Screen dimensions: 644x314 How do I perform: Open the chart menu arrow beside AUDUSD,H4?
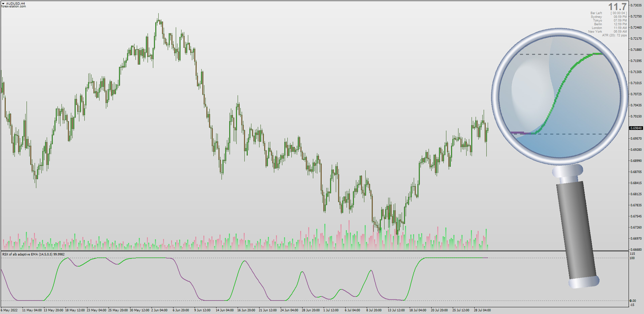click(3, 3)
